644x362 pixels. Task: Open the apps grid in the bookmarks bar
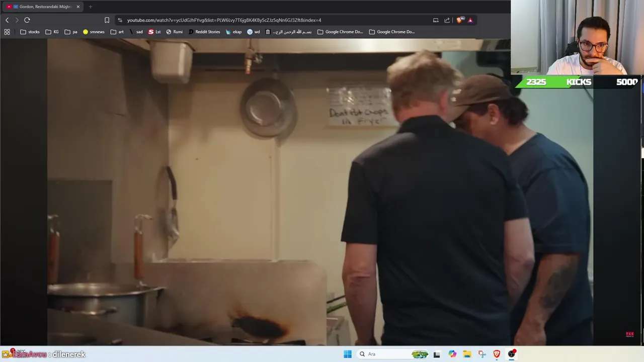(x=7, y=32)
